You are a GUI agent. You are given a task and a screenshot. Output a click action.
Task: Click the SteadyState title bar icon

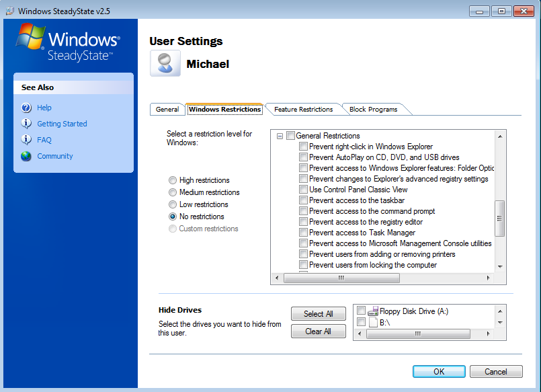[10, 11]
